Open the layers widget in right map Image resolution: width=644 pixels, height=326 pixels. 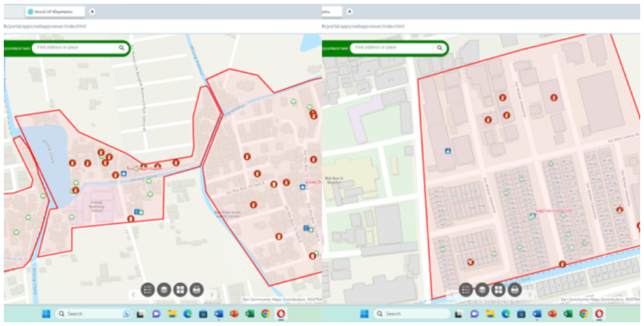[x=482, y=290]
